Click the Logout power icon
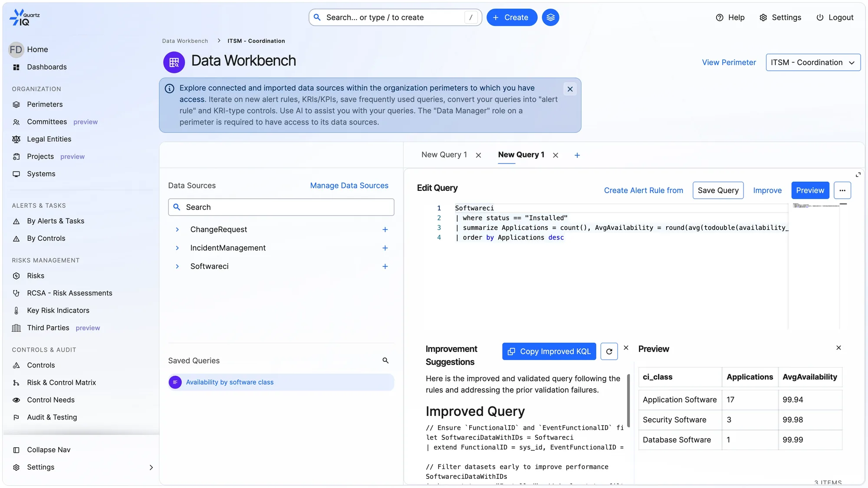This screenshot has width=868, height=488. pyautogui.click(x=819, y=17)
